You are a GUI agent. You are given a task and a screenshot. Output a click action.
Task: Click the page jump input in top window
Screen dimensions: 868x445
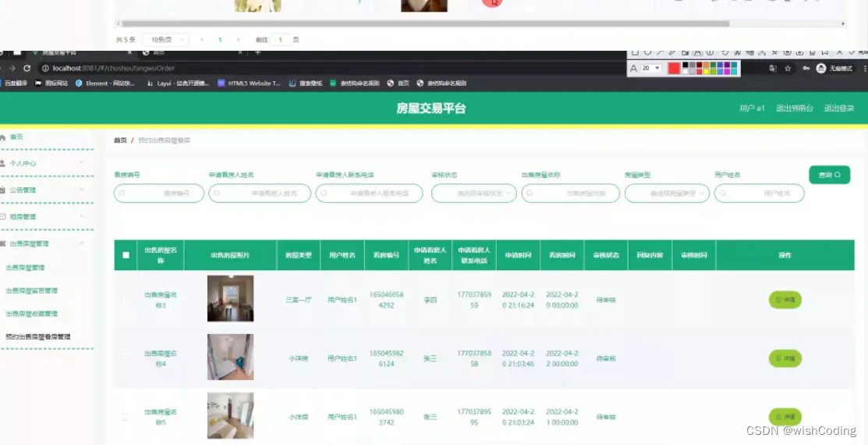[281, 40]
